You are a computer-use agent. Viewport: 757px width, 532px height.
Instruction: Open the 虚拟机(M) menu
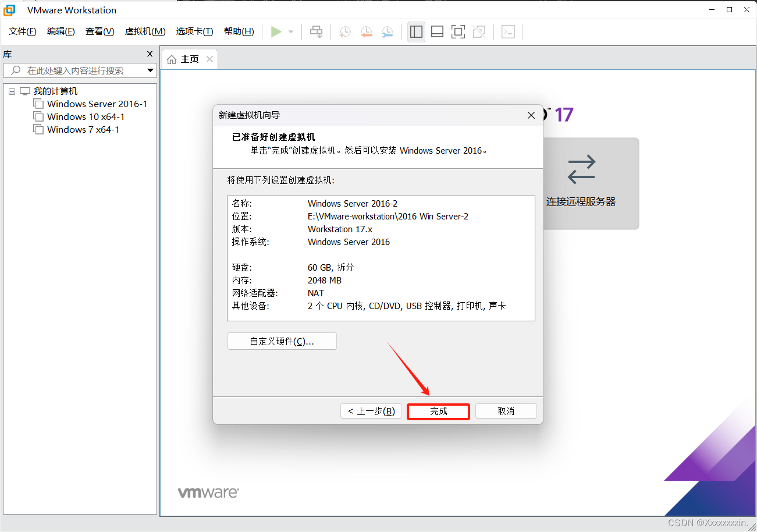tap(145, 31)
